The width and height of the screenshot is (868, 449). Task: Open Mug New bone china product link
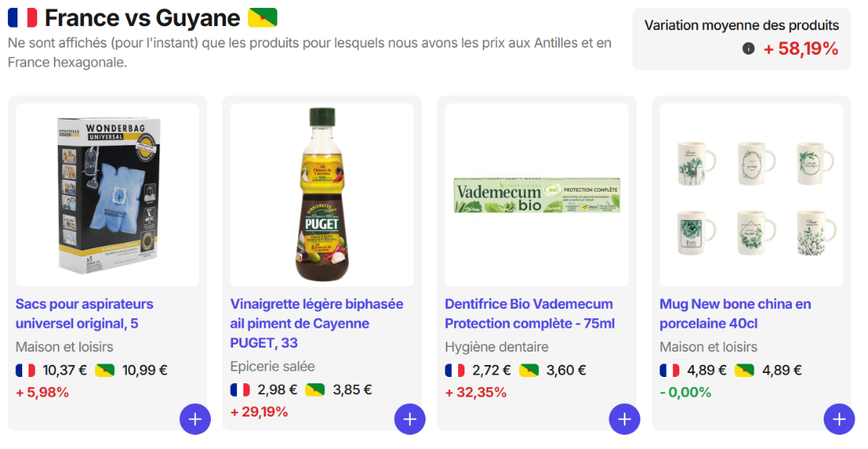coord(735,314)
